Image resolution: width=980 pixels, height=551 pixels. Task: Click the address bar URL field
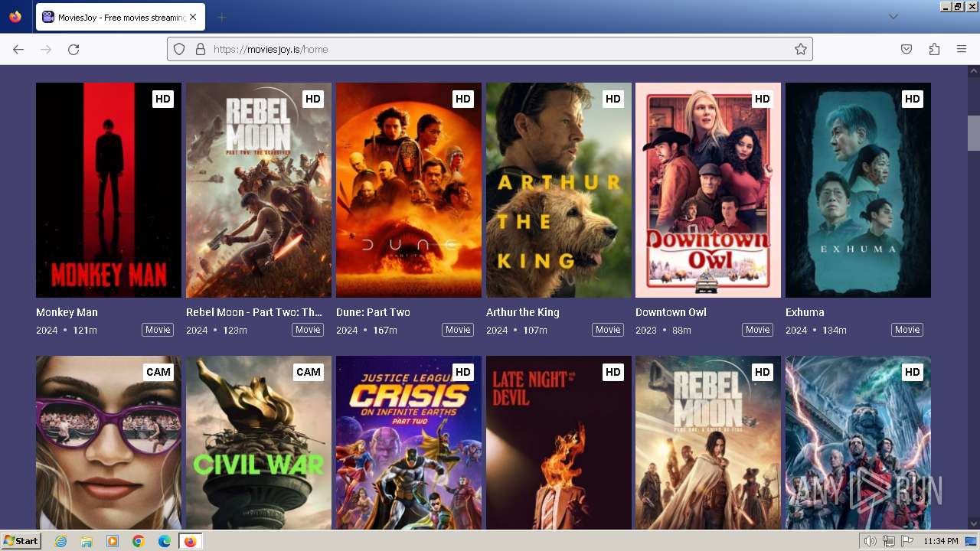pos(490,49)
